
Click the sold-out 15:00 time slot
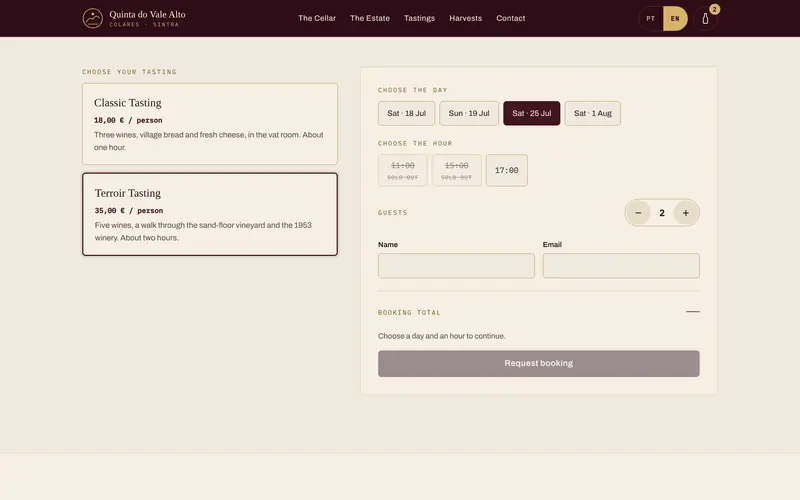[457, 170]
